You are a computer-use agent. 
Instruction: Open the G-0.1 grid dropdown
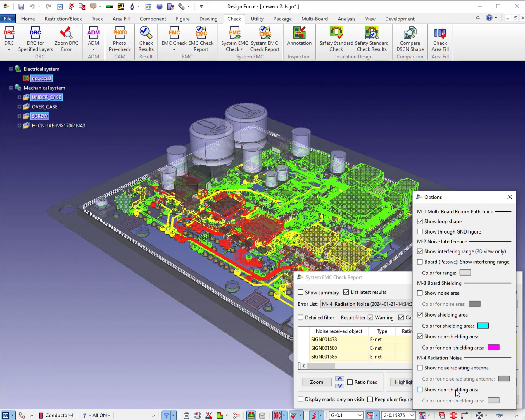(x=360, y=415)
